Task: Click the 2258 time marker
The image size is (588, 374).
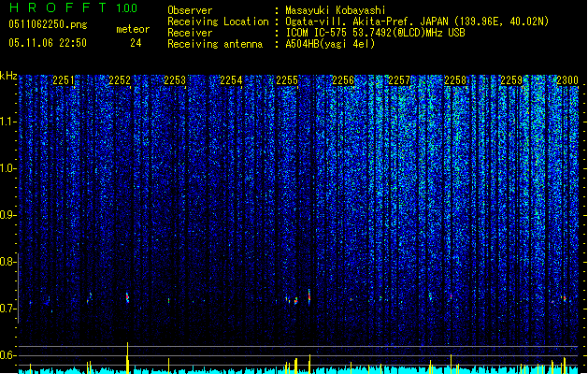Action: tap(455, 80)
